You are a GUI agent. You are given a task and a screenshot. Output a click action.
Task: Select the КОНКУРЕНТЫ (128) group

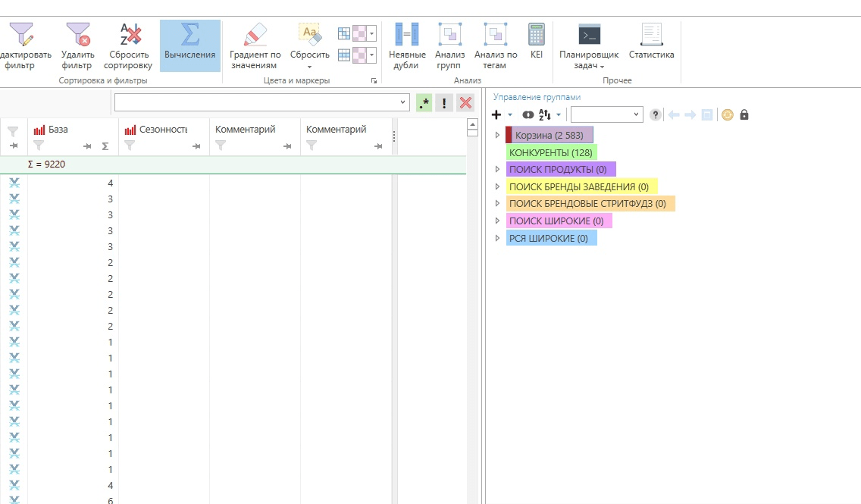coord(551,152)
